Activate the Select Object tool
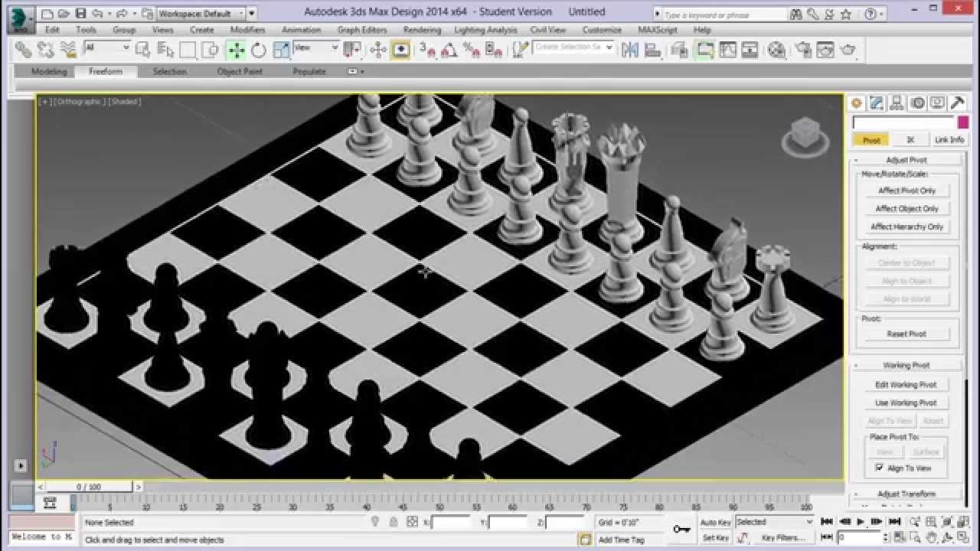The width and height of the screenshot is (980, 551). [142, 50]
